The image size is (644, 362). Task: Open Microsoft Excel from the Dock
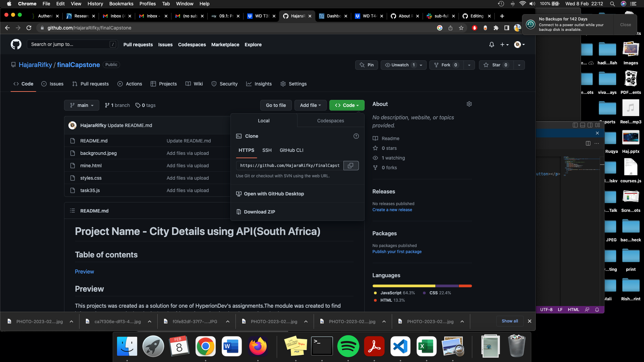coord(426,346)
